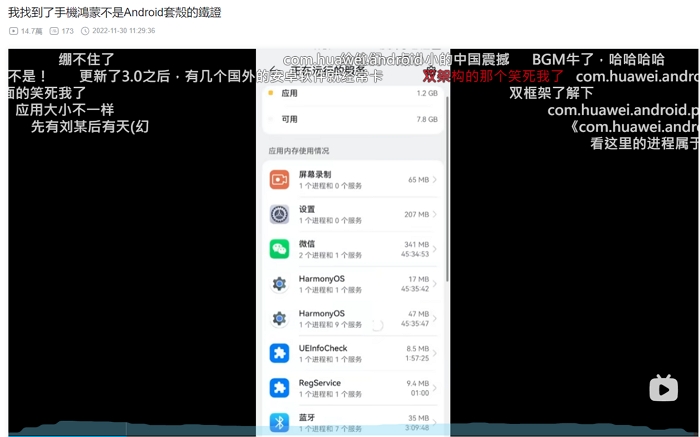Click the green WeChat app icon
Viewport: 700px width, 437px height.
(279, 249)
